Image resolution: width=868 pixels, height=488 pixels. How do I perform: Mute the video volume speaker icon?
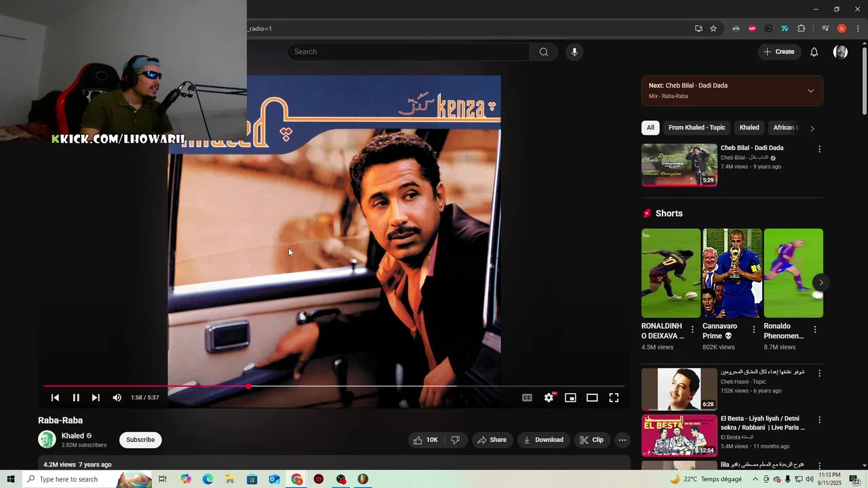coord(117,398)
